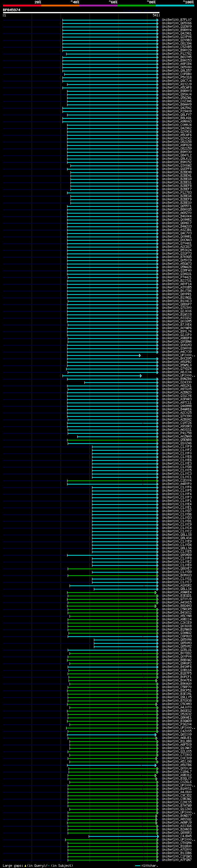Click the green alignment bar for UniRef100_Q5ENR8

(x=112, y=440)
